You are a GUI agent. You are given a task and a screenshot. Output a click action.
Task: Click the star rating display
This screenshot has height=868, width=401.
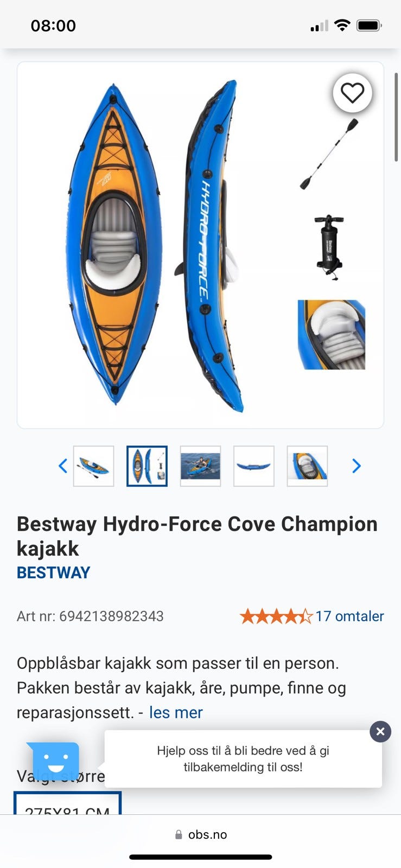click(x=276, y=616)
